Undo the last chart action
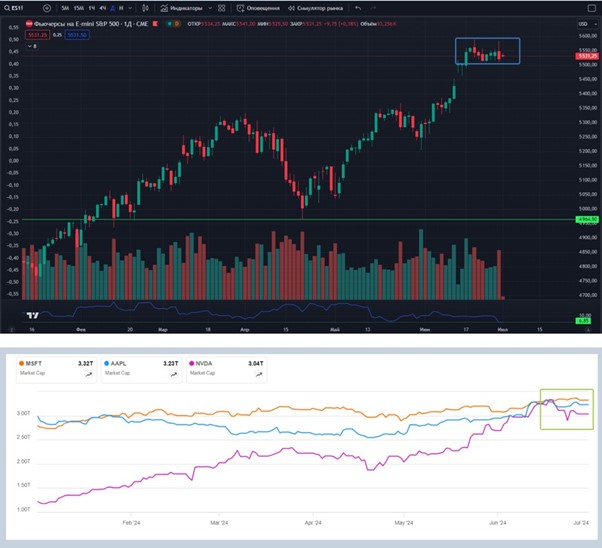The image size is (602, 548). tap(358, 8)
